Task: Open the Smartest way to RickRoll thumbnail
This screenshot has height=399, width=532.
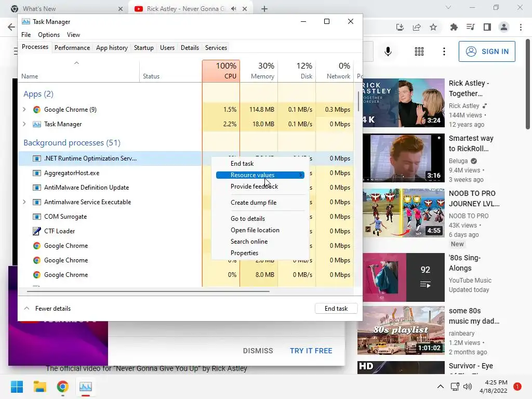Action: point(403,158)
